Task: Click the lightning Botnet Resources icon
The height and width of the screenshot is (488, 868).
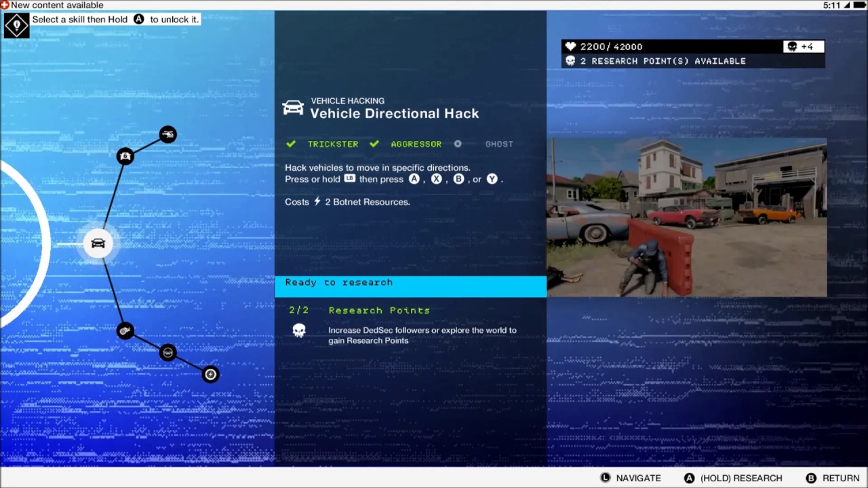Action: (x=317, y=201)
